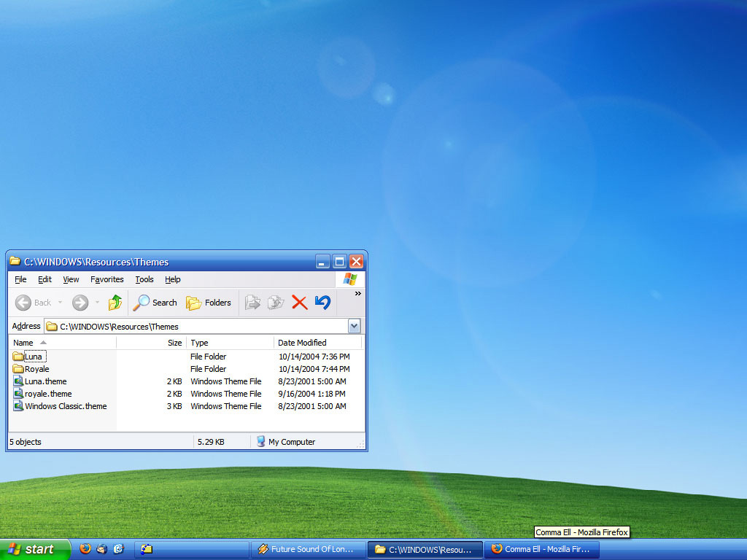Select the royale.theme file
The height and width of the screenshot is (560, 747).
click(x=48, y=394)
